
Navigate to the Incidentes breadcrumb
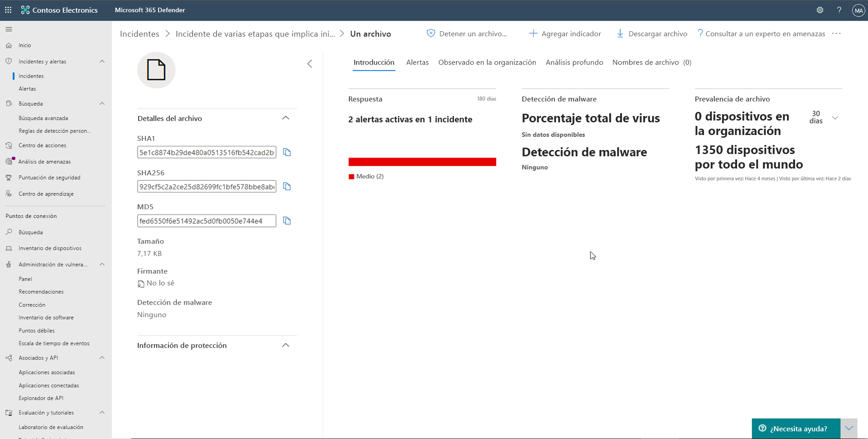(140, 34)
